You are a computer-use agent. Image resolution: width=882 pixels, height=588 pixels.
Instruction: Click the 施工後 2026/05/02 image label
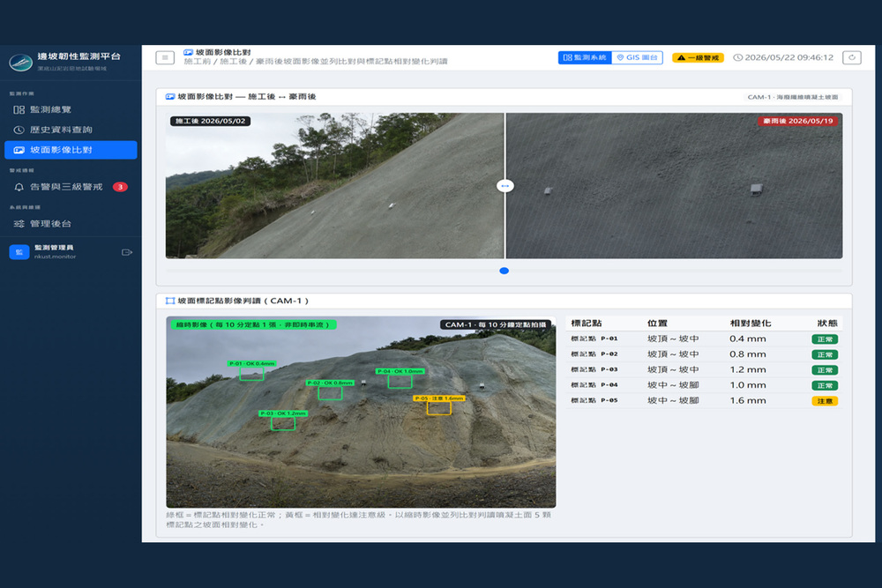[x=211, y=121]
